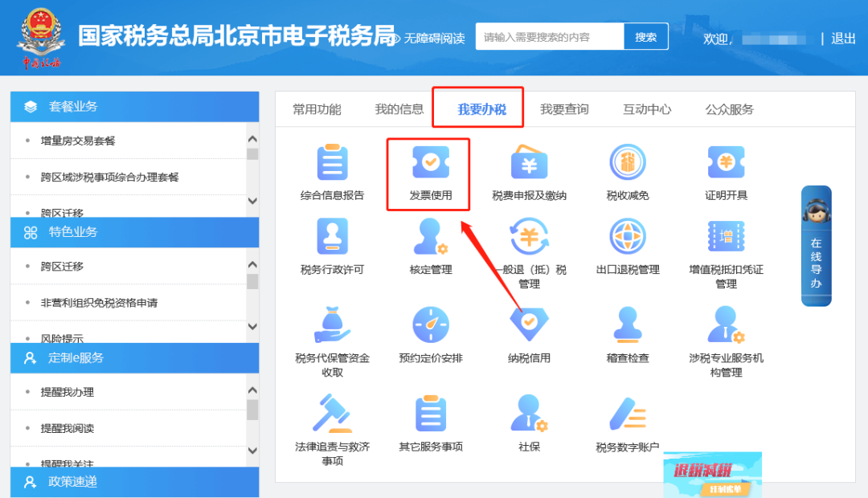Switch to 常用功能 tab
This screenshot has height=498, width=868.
click(x=317, y=109)
